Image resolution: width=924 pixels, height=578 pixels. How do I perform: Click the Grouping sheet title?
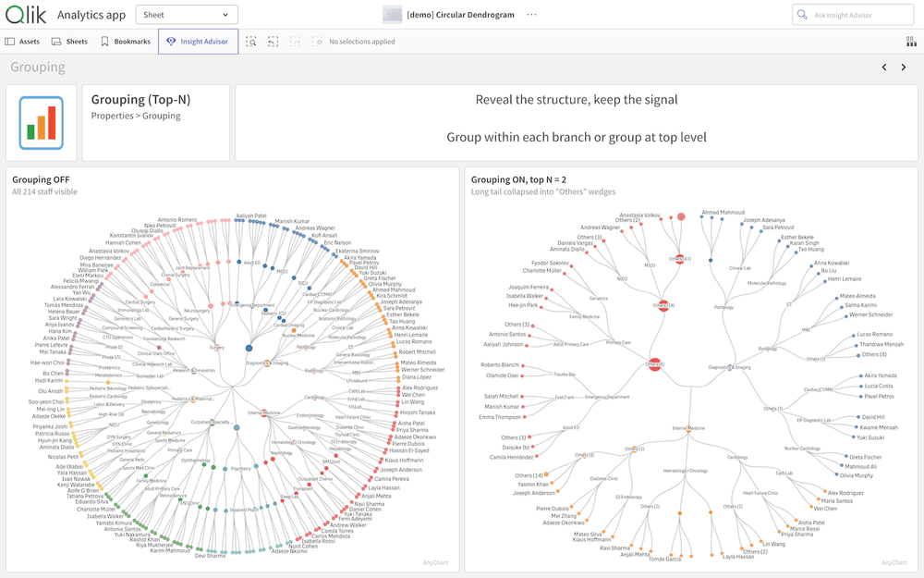click(38, 68)
